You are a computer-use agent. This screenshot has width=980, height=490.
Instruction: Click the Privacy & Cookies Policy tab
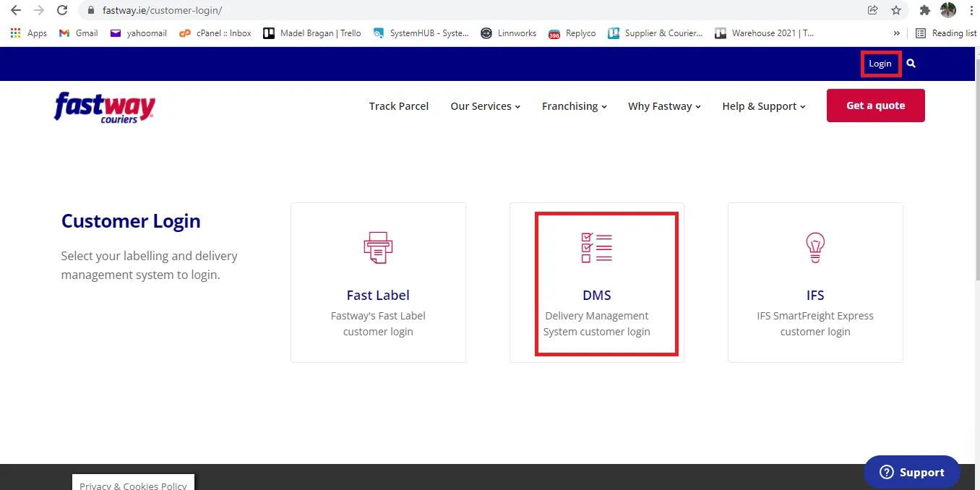pos(133,482)
